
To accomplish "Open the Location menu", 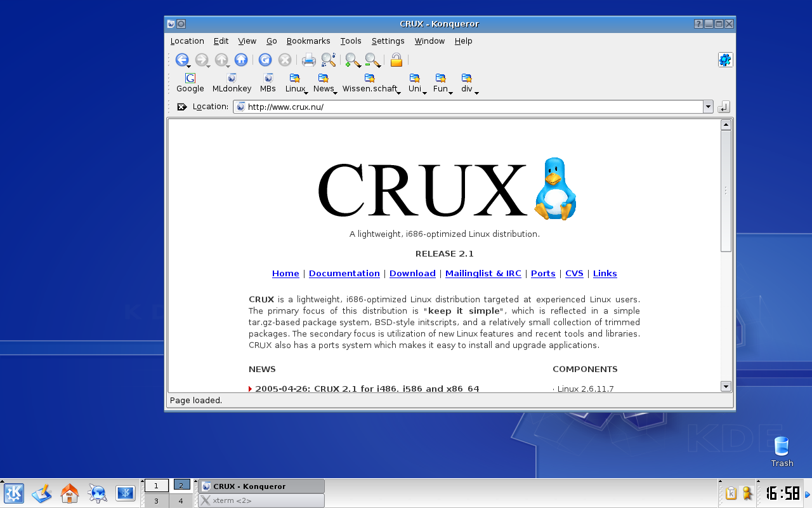I will coord(187,41).
